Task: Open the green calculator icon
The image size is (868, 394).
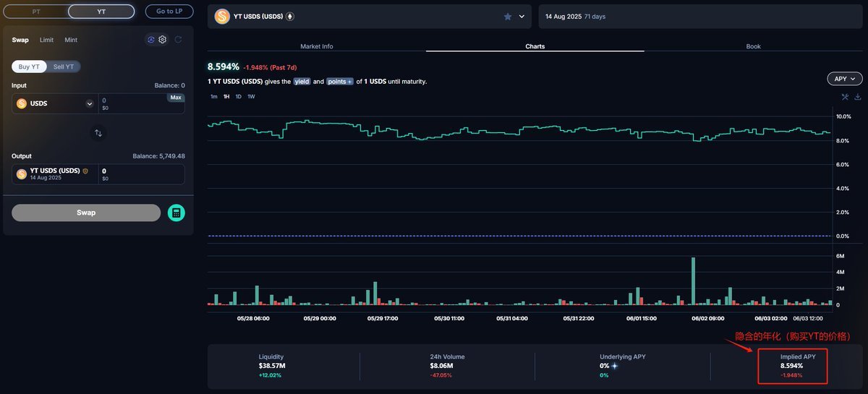Action: point(176,213)
